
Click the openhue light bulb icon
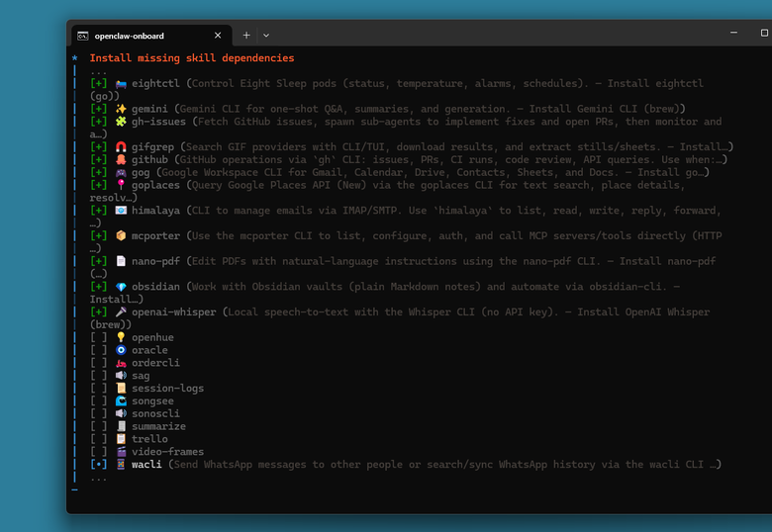click(121, 337)
